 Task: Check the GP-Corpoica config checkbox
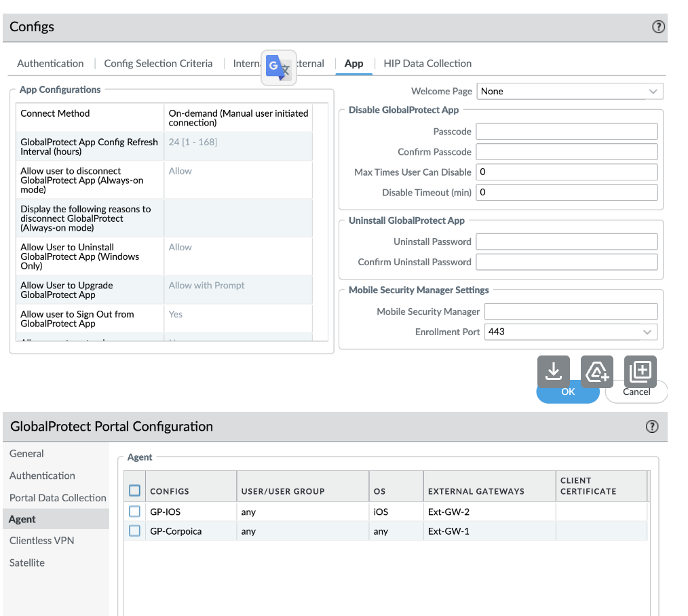134,531
